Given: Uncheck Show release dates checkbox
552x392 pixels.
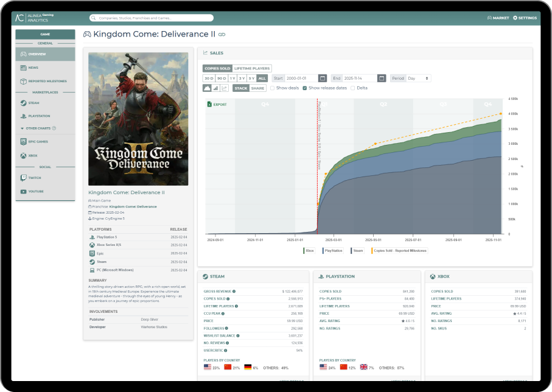Looking at the screenshot, I should (x=304, y=88).
